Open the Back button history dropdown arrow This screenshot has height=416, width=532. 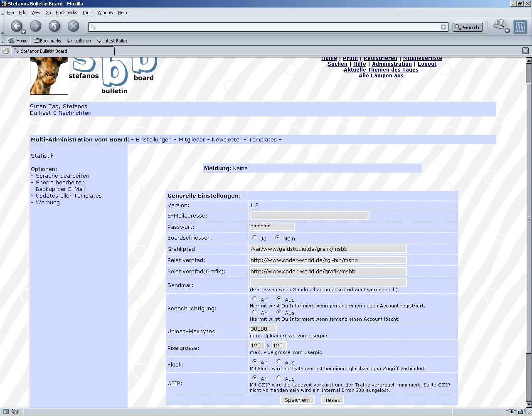coord(23,32)
